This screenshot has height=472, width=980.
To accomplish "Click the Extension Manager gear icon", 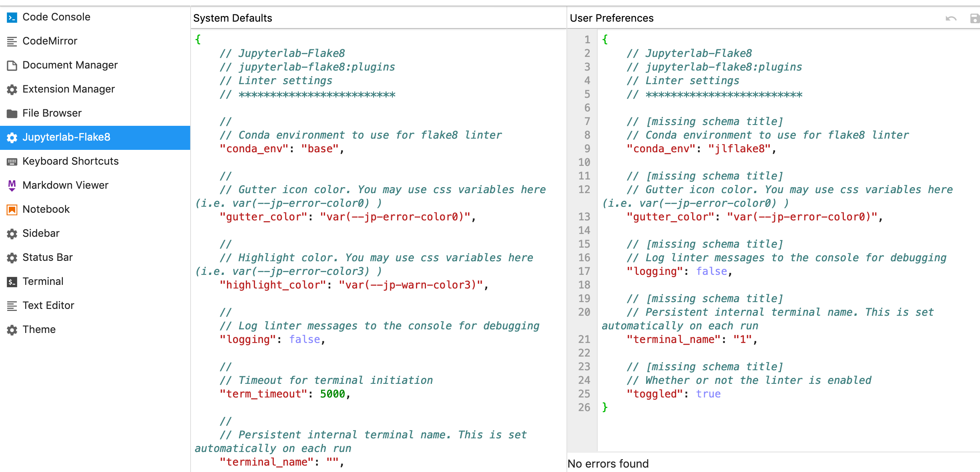I will [12, 89].
